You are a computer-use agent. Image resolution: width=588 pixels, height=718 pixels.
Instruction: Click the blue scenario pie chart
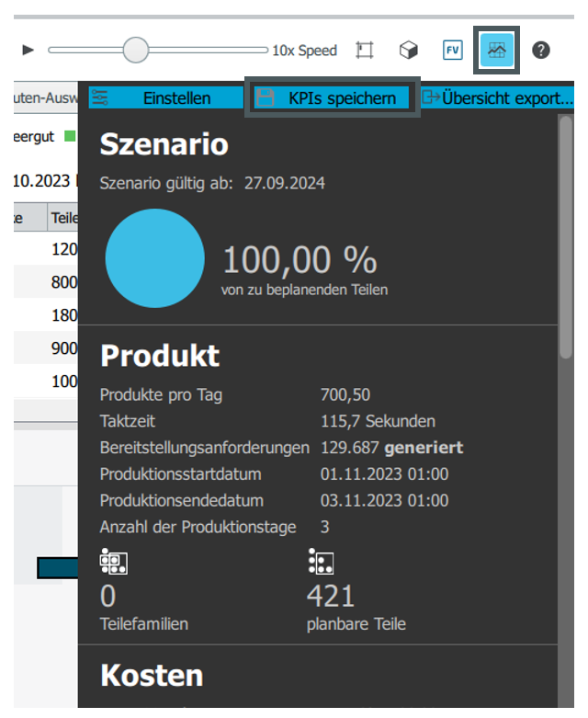click(154, 258)
